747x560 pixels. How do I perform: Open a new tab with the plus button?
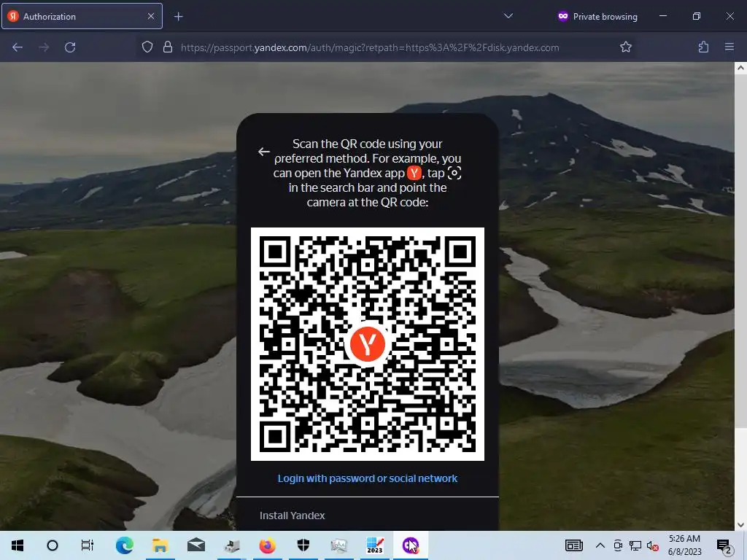[178, 17]
